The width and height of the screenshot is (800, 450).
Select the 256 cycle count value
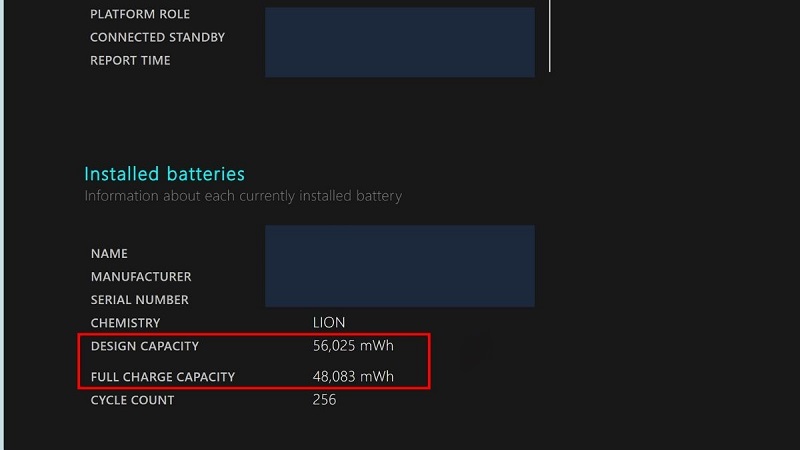(x=324, y=400)
